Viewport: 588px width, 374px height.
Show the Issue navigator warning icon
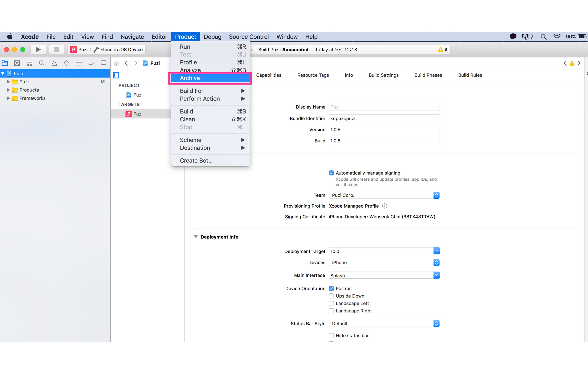(x=54, y=63)
